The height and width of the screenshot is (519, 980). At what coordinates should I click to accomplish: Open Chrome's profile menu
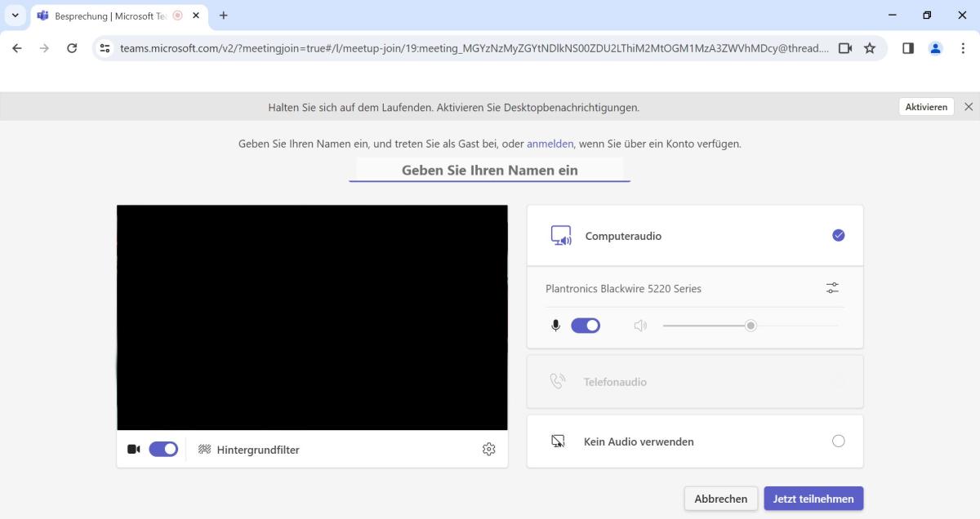[935, 48]
